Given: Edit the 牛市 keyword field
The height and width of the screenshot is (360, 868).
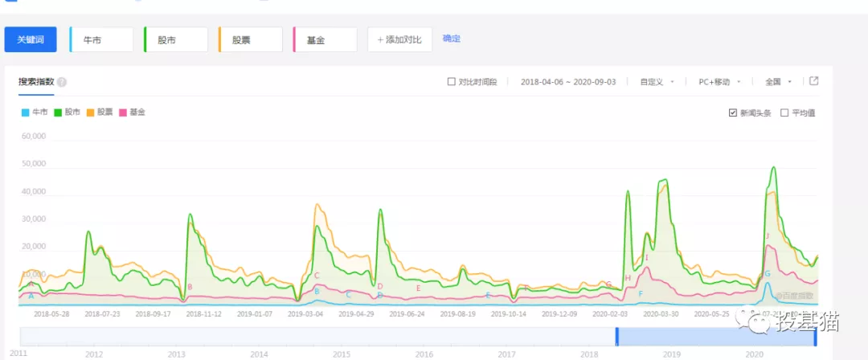Looking at the screenshot, I should [x=102, y=40].
